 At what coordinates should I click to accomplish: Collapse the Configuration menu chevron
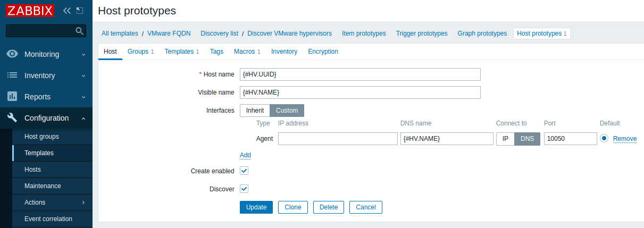point(83,118)
